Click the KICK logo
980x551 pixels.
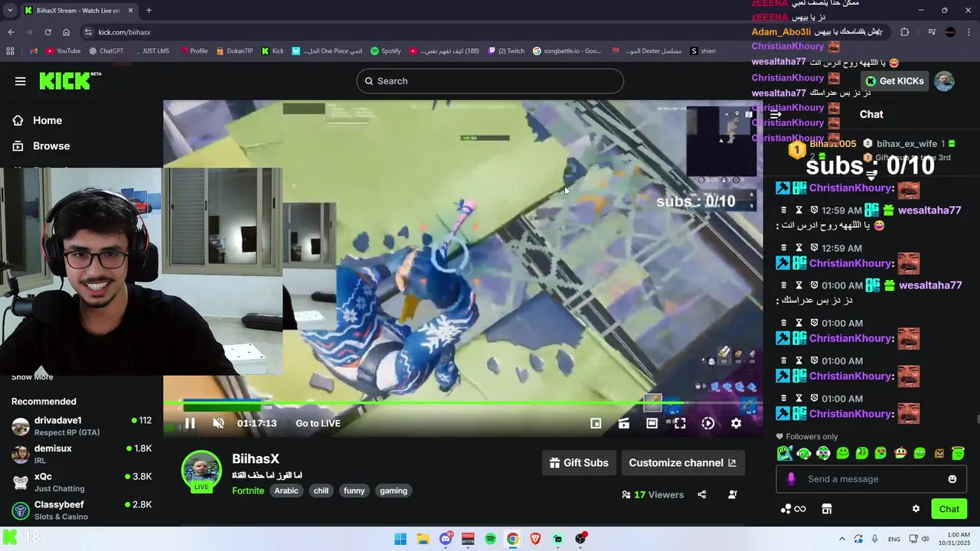point(70,80)
